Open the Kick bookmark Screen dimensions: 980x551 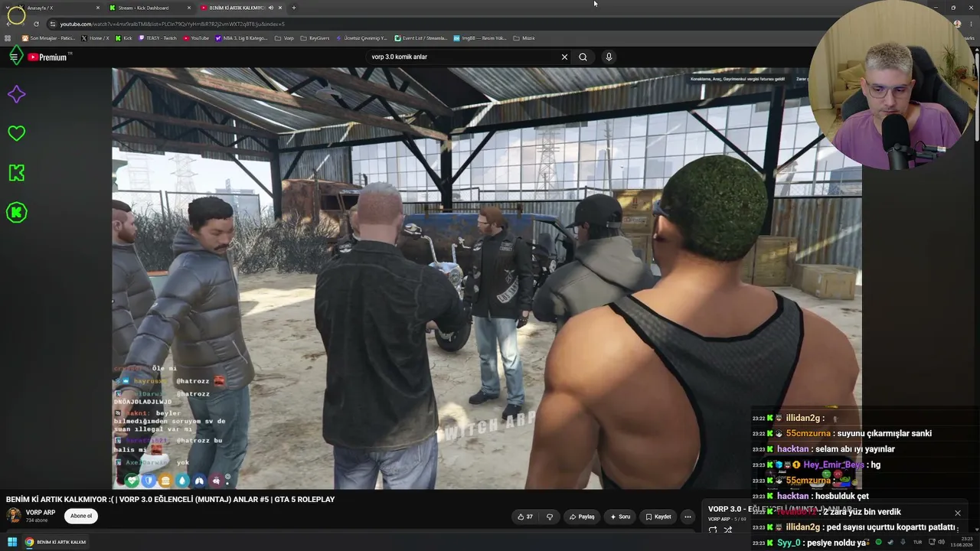pyautogui.click(x=123, y=38)
